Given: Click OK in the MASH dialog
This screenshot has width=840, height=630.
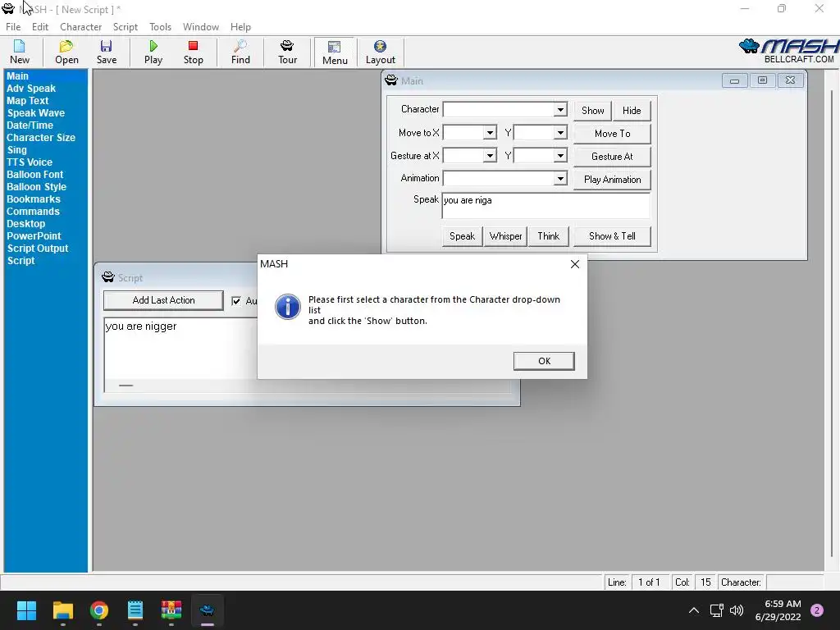Looking at the screenshot, I should [x=544, y=361].
